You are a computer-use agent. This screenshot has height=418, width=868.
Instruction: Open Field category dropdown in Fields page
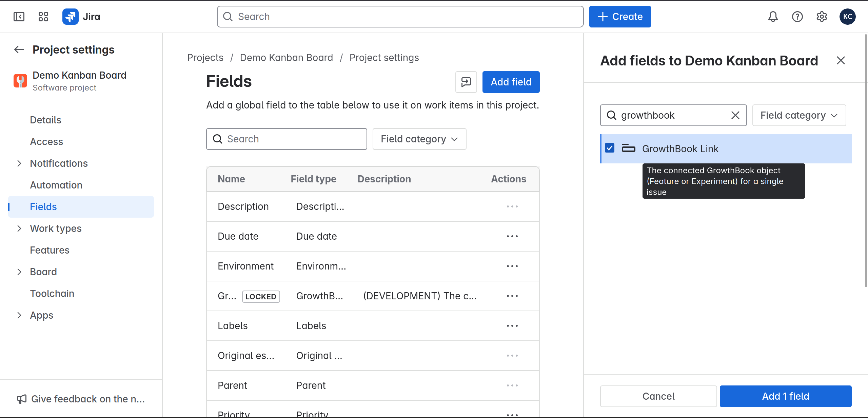(419, 139)
